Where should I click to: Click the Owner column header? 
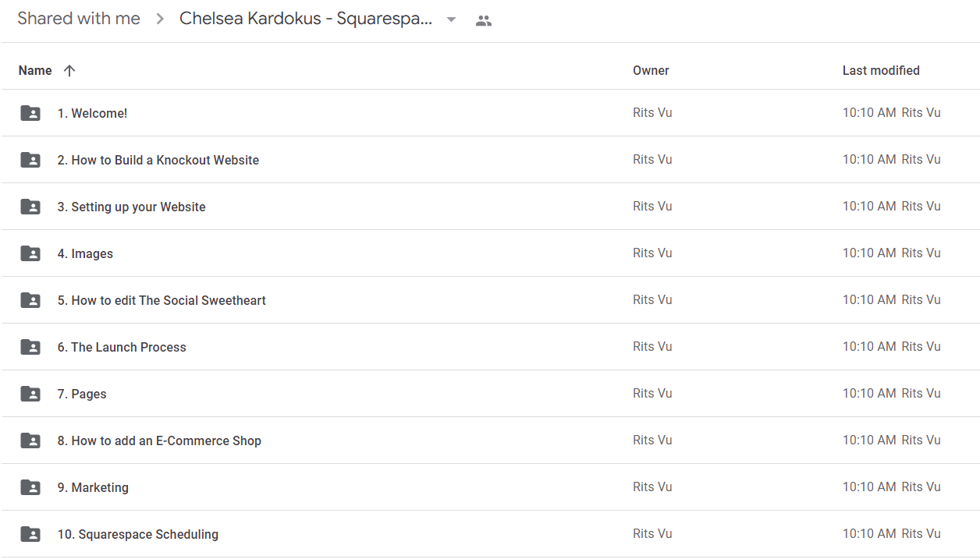(x=651, y=70)
